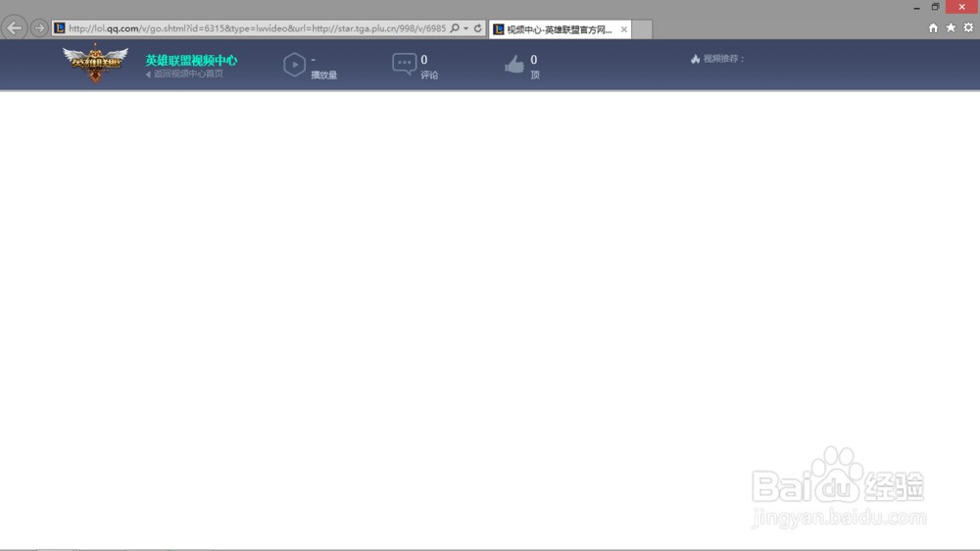Open the browser home page icon
Screen dimensions: 980x551
(933, 27)
